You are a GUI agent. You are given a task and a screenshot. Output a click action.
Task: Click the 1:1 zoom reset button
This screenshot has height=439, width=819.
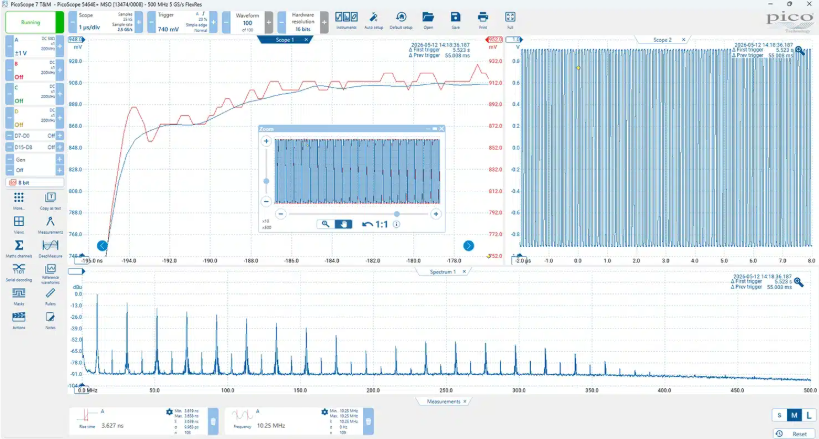point(375,224)
